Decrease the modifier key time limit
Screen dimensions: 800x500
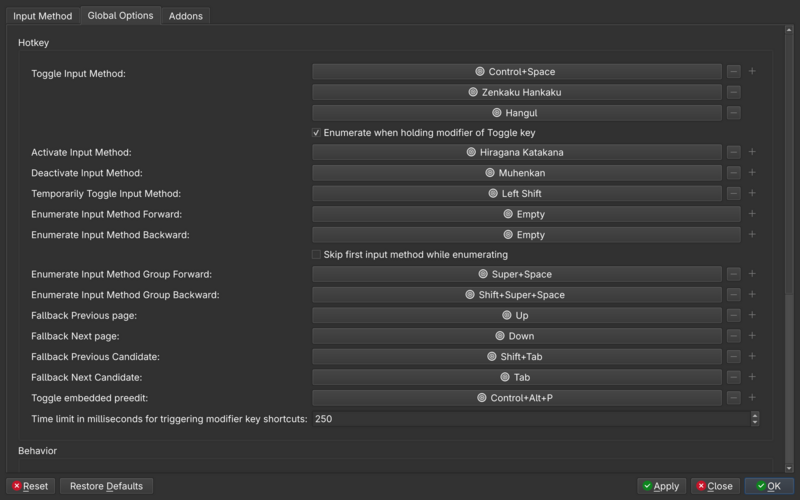point(755,422)
